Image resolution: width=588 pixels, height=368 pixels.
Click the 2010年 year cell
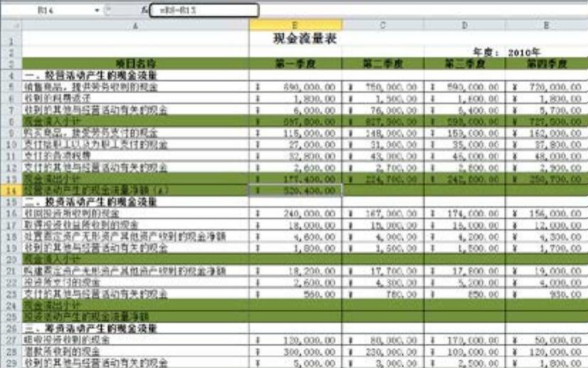click(x=546, y=52)
